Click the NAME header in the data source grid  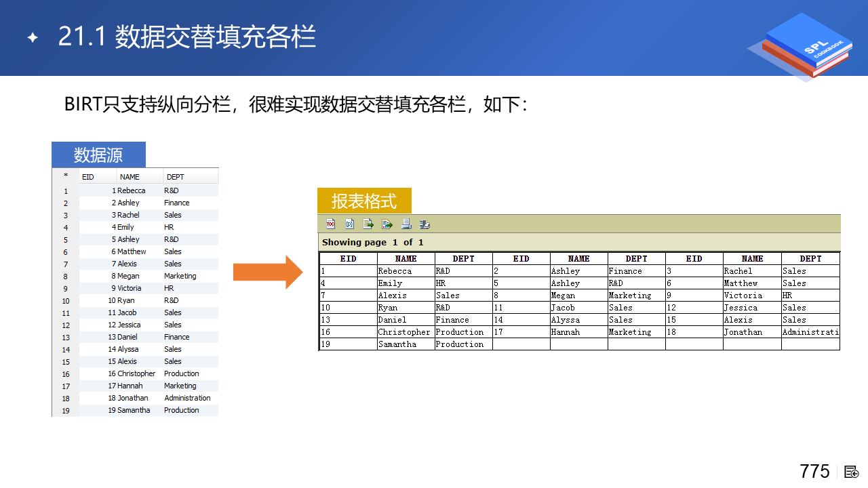pos(130,177)
